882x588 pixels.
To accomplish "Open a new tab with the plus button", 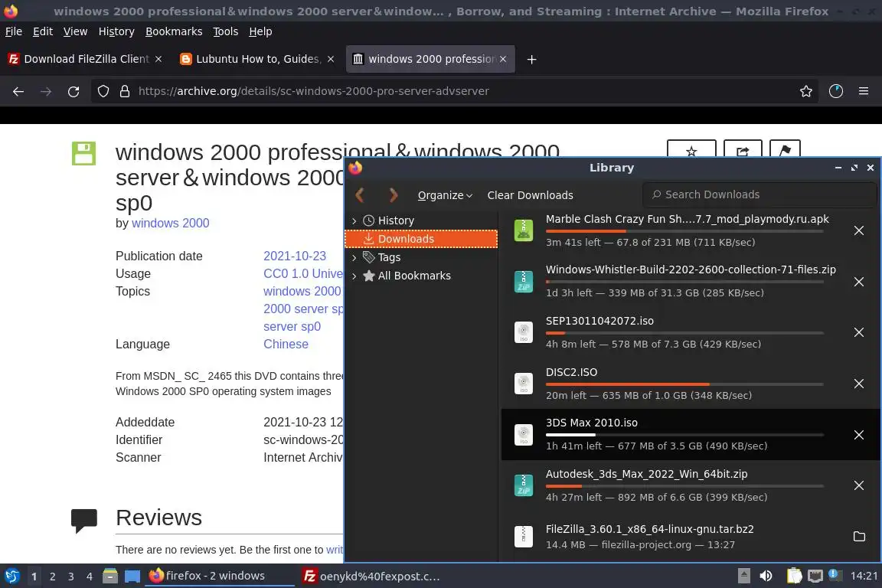I will 531,59.
